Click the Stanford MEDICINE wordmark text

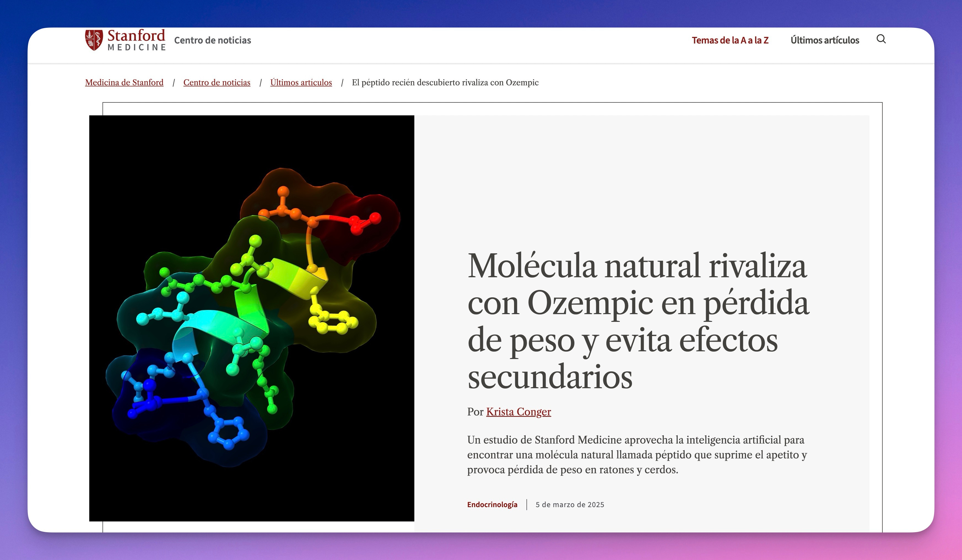[136, 40]
